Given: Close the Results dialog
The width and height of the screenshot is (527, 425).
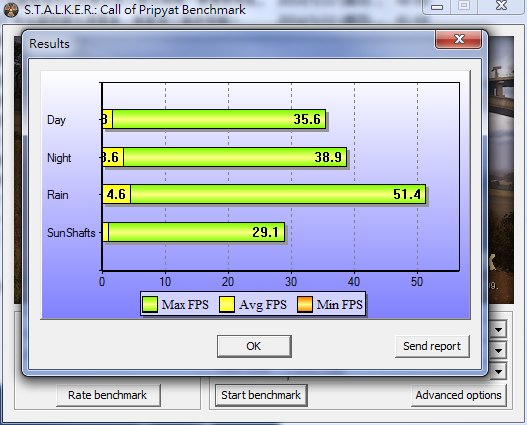Looking at the screenshot, I should pos(459,39).
